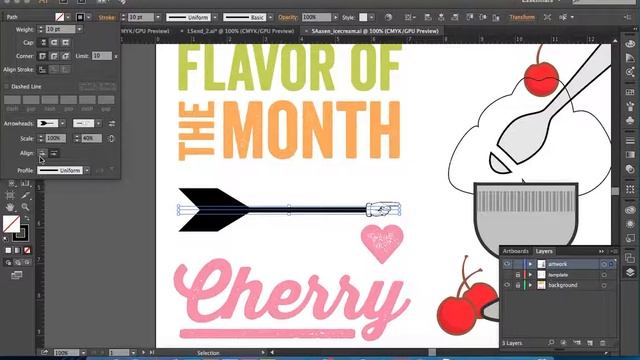Image resolution: width=640 pixels, height=360 pixels.
Task: Choose Round Cap for the stroke
Action: pyautogui.click(x=54, y=42)
